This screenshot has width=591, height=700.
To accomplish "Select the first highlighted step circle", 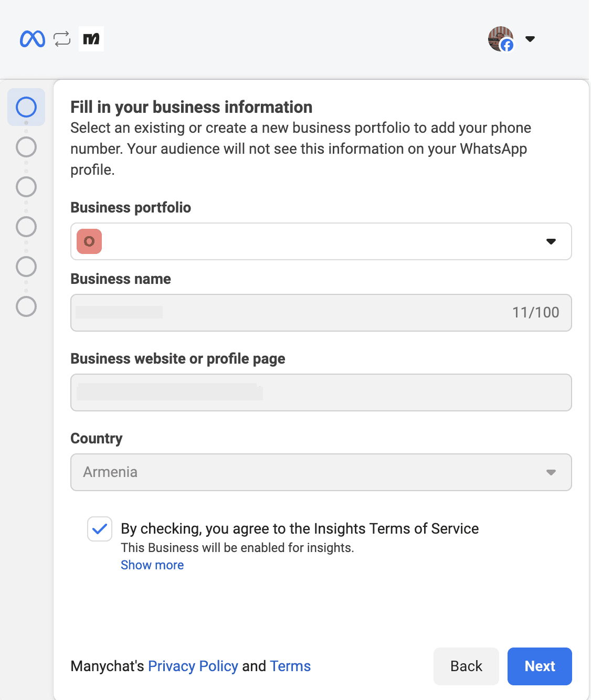I will point(26,107).
